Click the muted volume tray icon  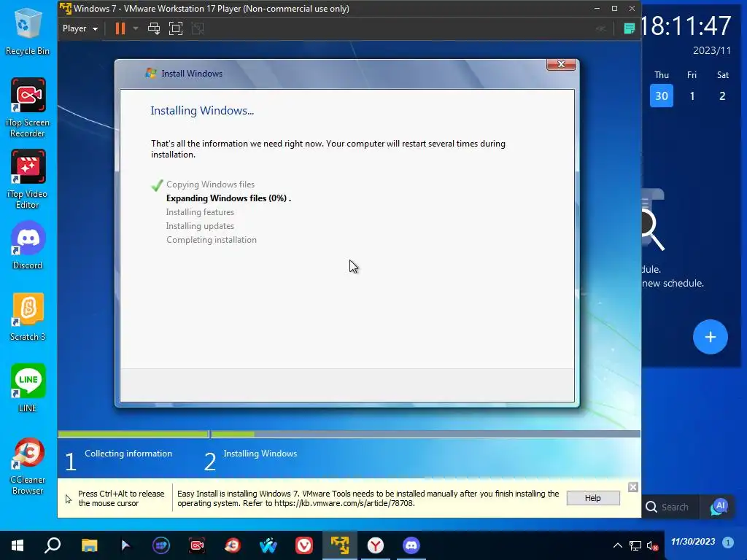pyautogui.click(x=653, y=545)
